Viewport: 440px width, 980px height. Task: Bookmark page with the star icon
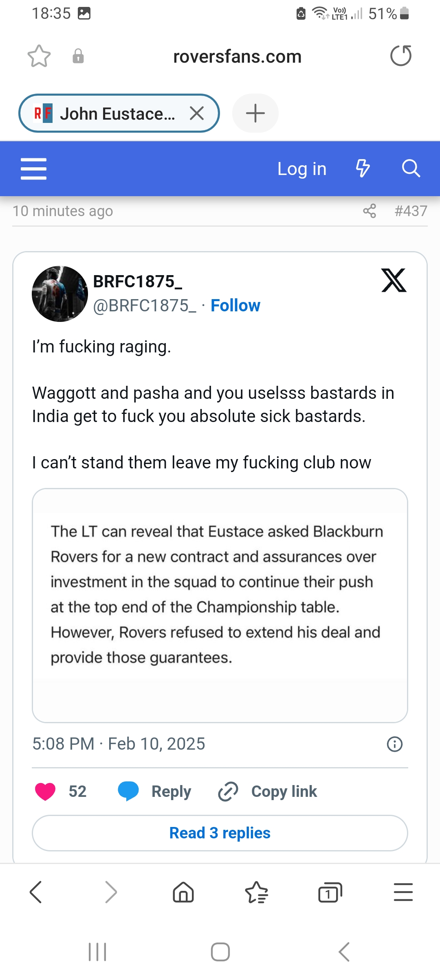coord(39,56)
